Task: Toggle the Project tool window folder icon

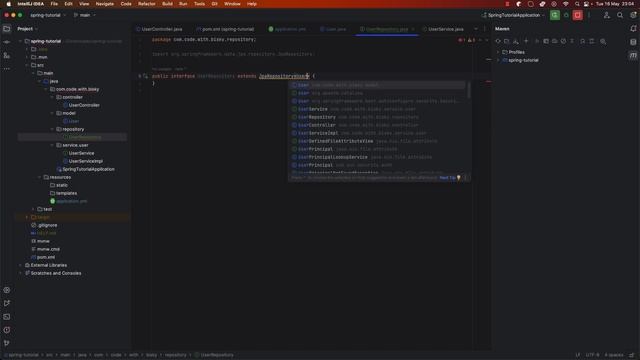Action: pos(7,29)
